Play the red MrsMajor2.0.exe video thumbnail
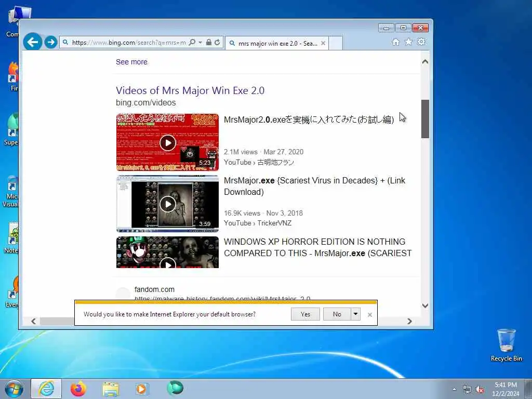Viewport: 532px width, 399px height. pyautogui.click(x=168, y=142)
